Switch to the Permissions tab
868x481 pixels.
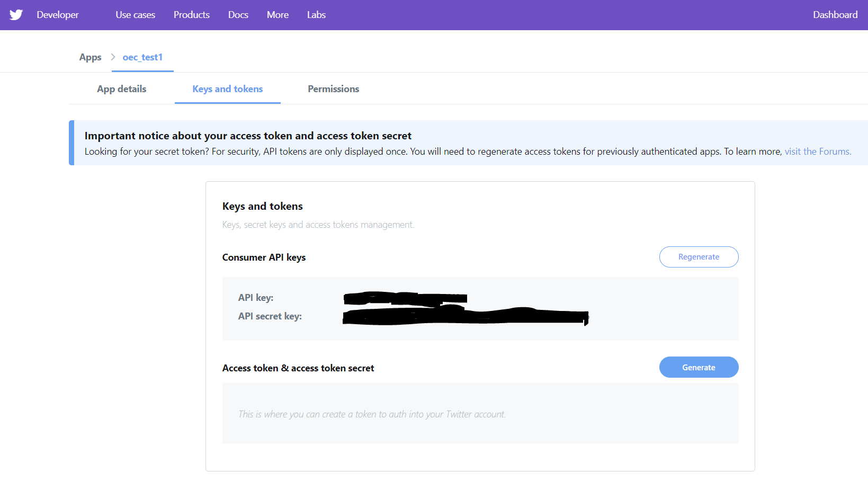pyautogui.click(x=334, y=89)
